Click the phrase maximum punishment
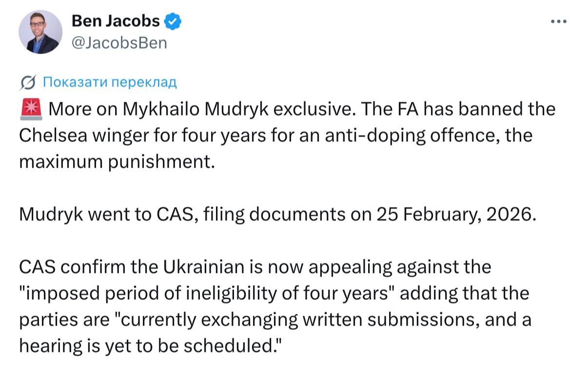Viewport: 588px width, 367px height. click(x=116, y=162)
